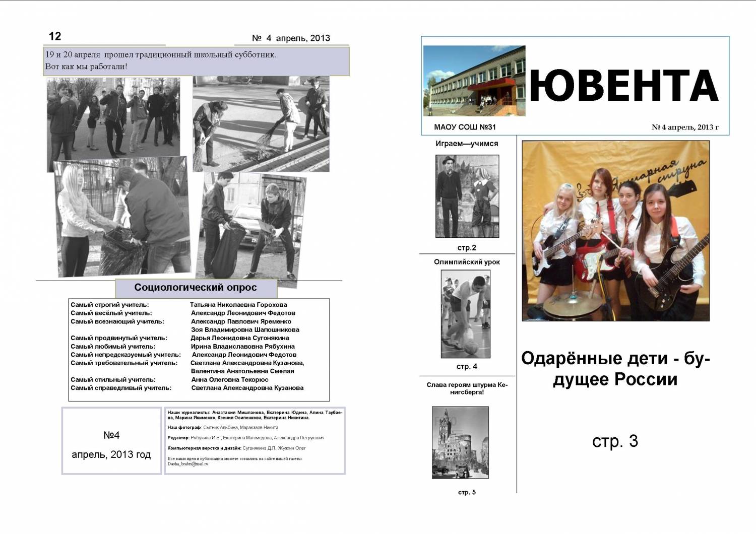Click the 'Слава героям штурма Кенигсберга!' heading
The image size is (756, 534).
pos(467,388)
